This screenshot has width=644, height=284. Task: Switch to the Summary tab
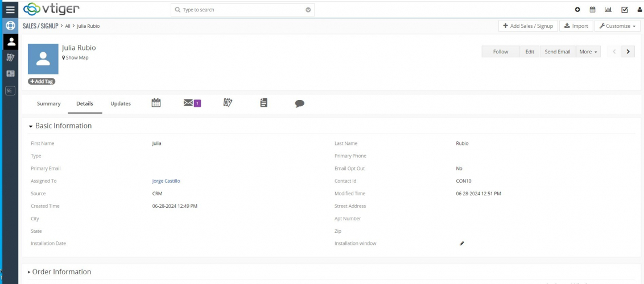click(x=48, y=104)
